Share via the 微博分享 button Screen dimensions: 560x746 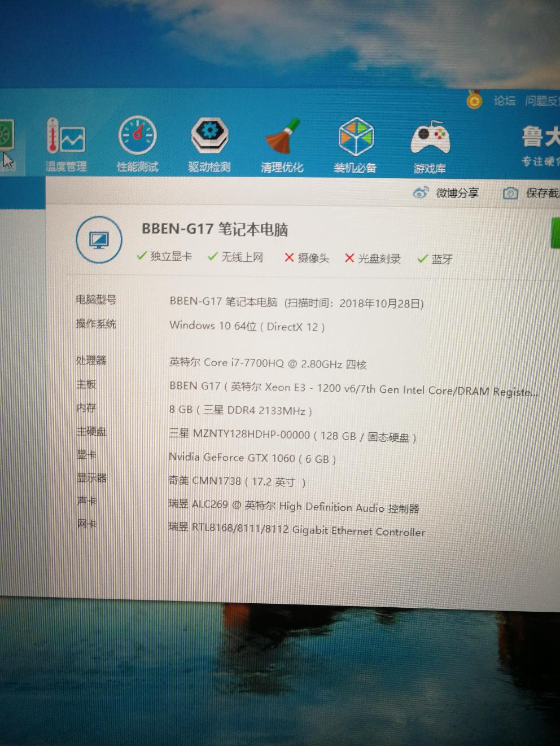446,193
